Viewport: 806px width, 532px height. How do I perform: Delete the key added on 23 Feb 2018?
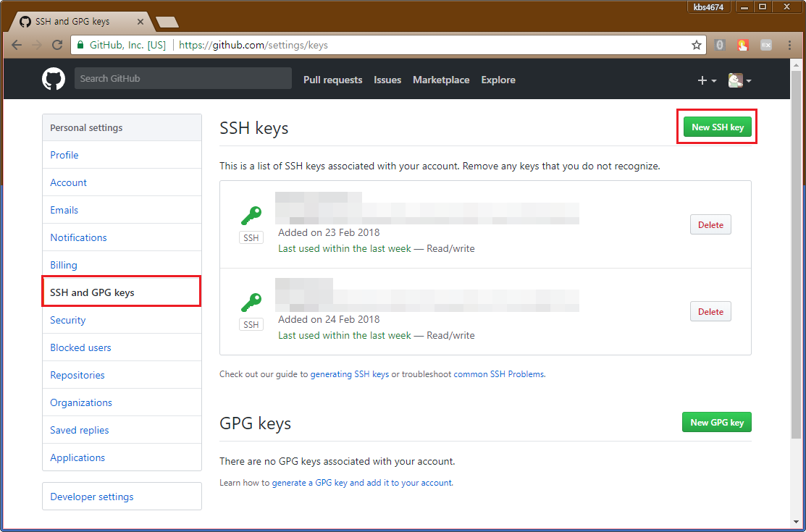coord(710,224)
